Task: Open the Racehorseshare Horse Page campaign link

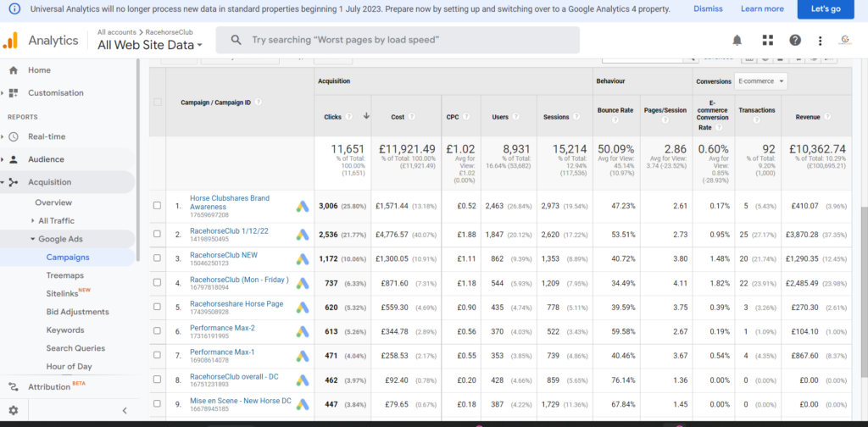Action: [x=236, y=303]
